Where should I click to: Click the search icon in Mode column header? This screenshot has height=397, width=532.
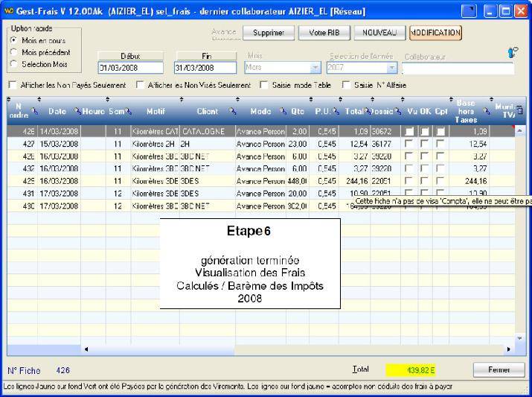[283, 111]
